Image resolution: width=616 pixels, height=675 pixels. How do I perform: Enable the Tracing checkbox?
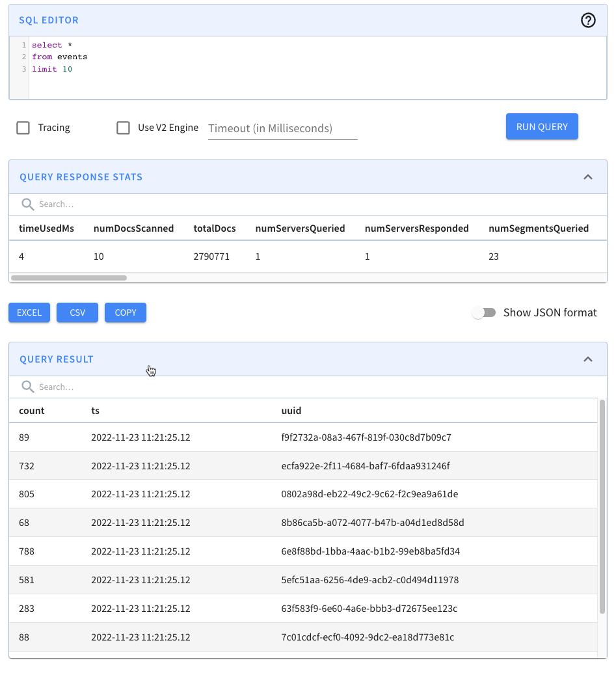(x=23, y=128)
